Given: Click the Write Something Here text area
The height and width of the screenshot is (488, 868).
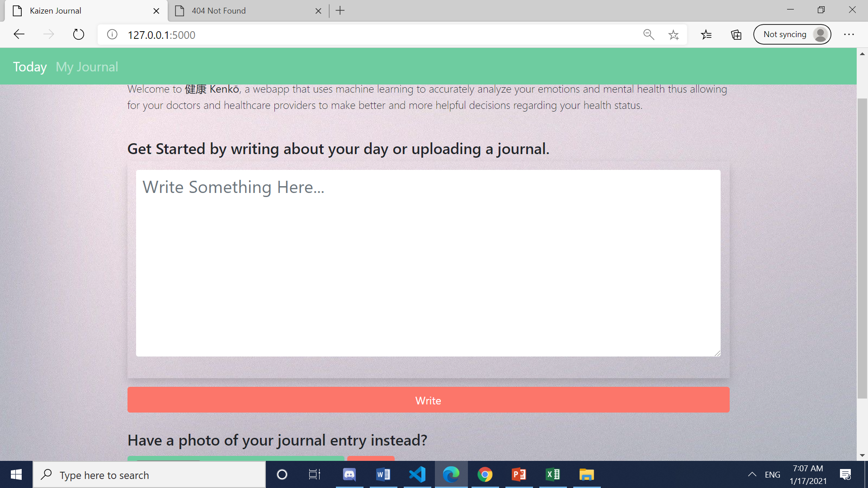Looking at the screenshot, I should [428, 263].
